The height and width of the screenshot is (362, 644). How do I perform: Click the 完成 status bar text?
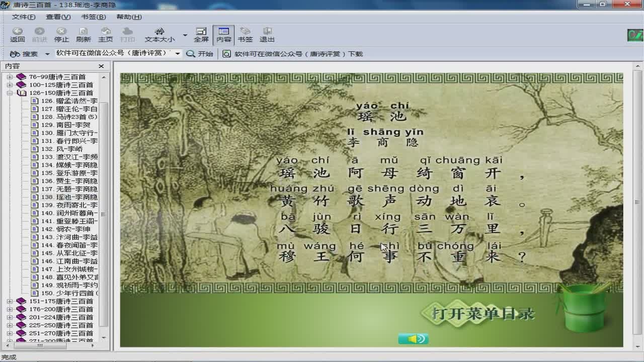click(9, 357)
